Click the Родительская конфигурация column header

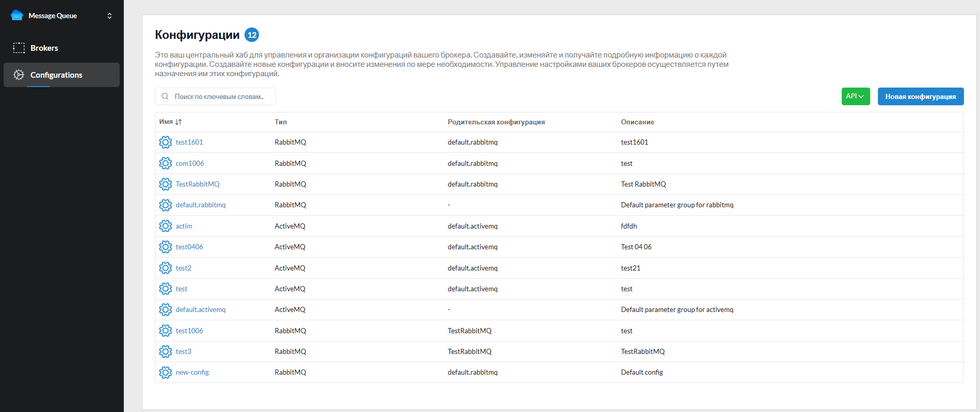(x=496, y=122)
